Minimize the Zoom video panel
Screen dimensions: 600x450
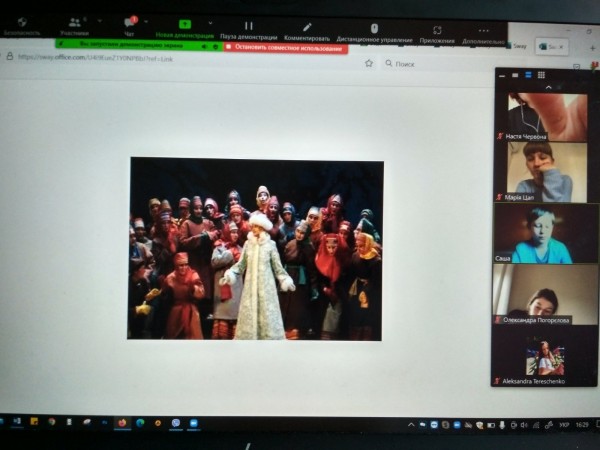coord(502,76)
